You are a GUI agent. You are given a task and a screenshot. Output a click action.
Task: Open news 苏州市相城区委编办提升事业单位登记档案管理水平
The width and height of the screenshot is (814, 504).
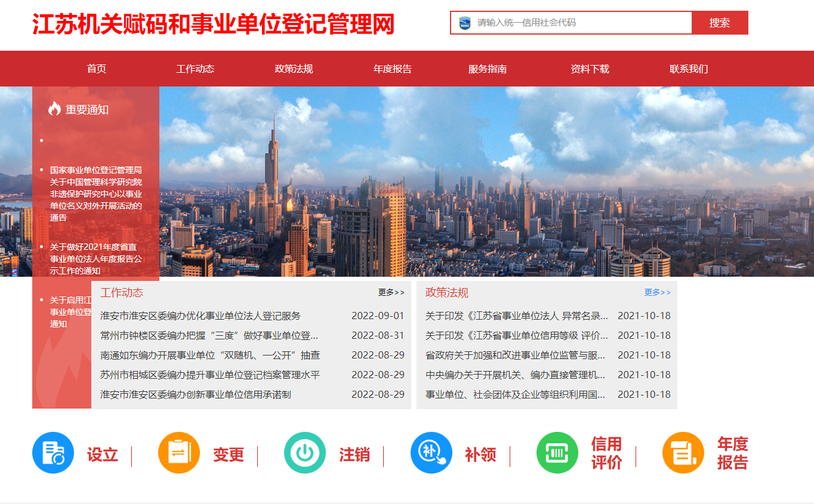tap(210, 375)
